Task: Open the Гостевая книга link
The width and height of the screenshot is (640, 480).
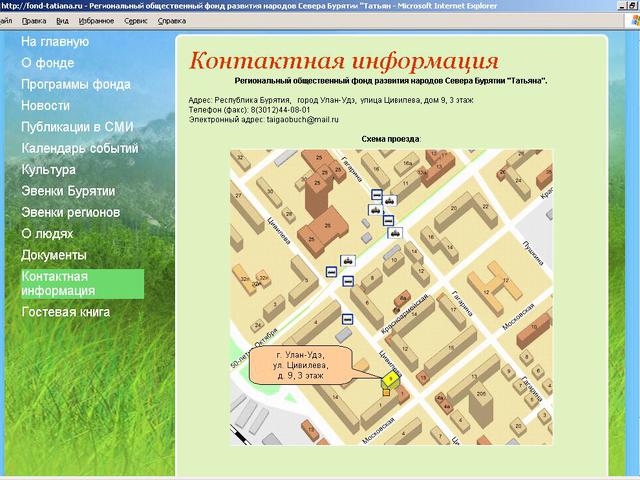Action: (66, 312)
